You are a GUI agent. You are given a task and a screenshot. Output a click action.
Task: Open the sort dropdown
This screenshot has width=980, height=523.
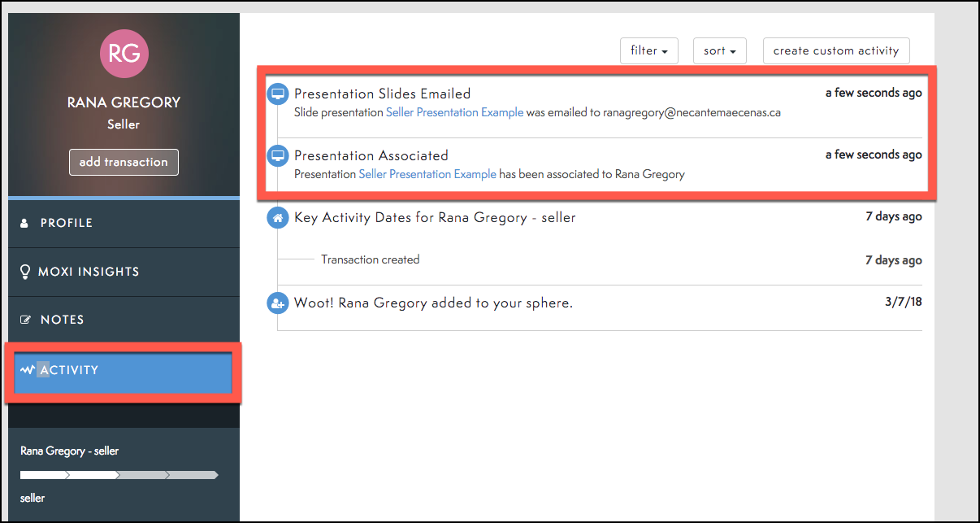(719, 50)
